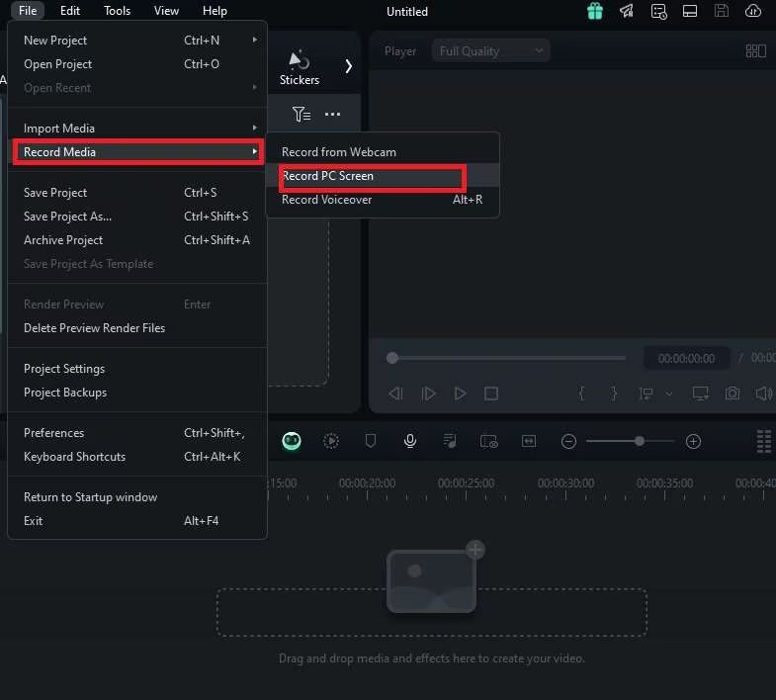Choose Return to Startup window
The image size is (776, 700).
click(137, 497)
